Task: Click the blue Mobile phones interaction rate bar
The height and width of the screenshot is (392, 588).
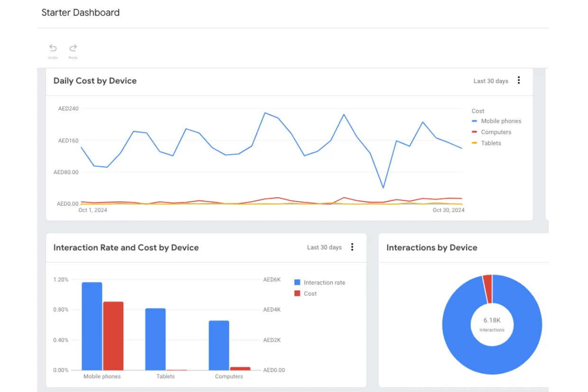Action: (x=92, y=326)
